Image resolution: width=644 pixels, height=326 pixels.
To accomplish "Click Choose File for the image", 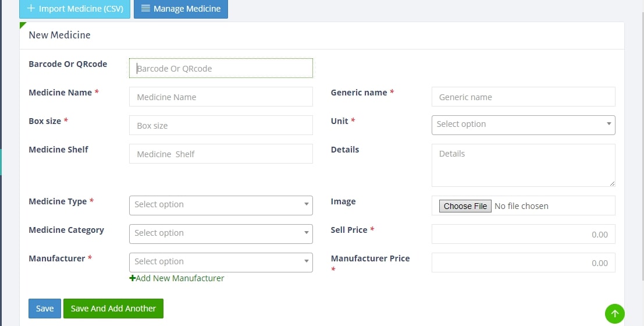I will (465, 206).
